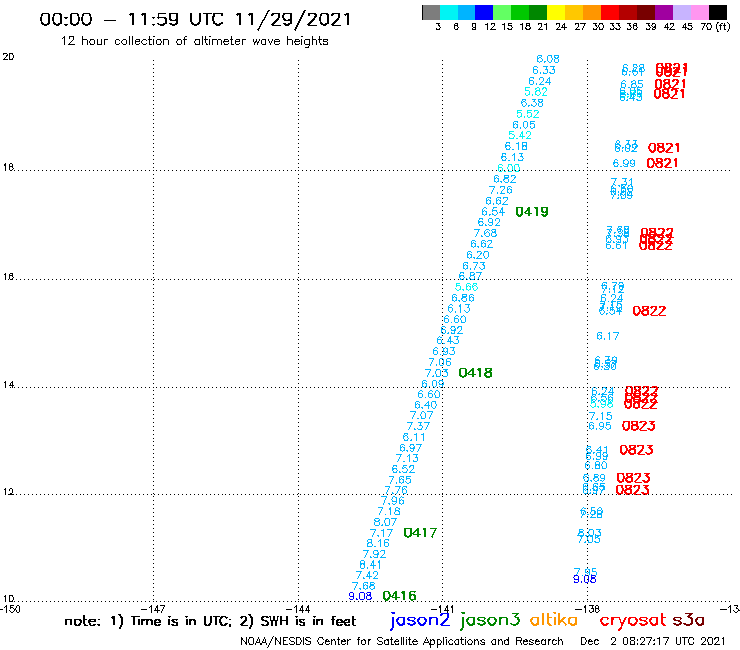
Task: Click the wave height value 7.26
Action: coord(501,190)
